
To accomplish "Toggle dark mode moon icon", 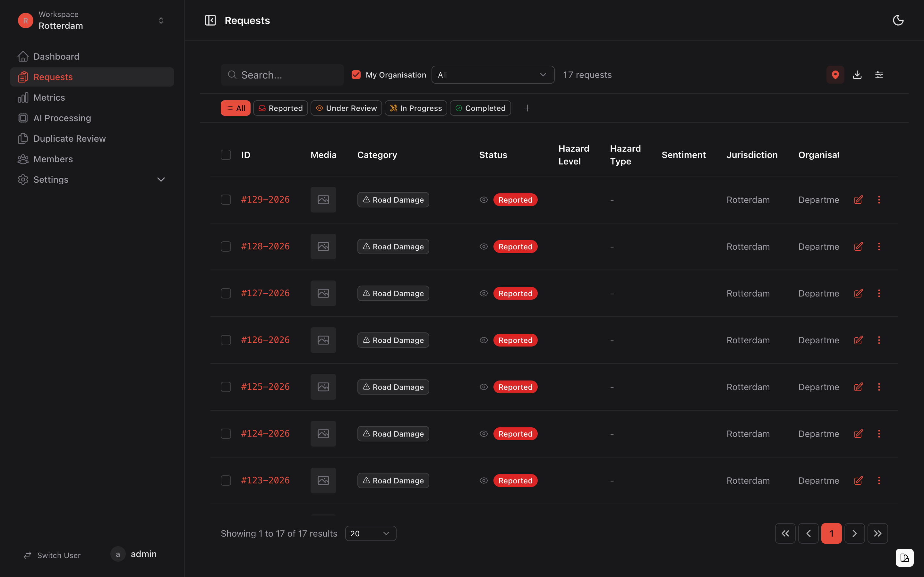I will [x=898, y=20].
